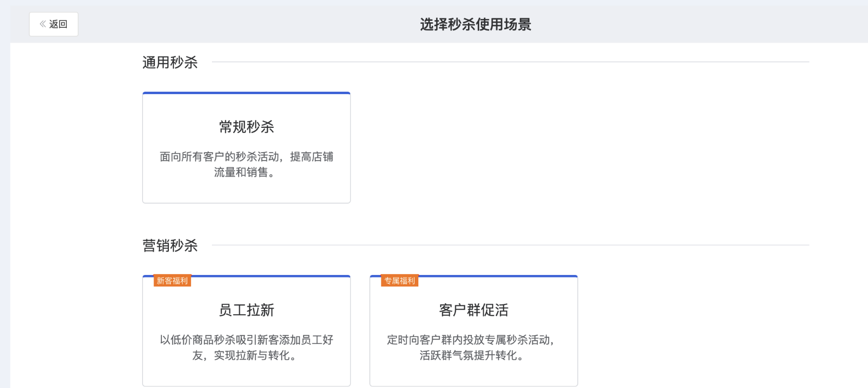This screenshot has height=388, width=868.
Task: Select the 常规秒杀 scenario card
Action: [x=246, y=148]
